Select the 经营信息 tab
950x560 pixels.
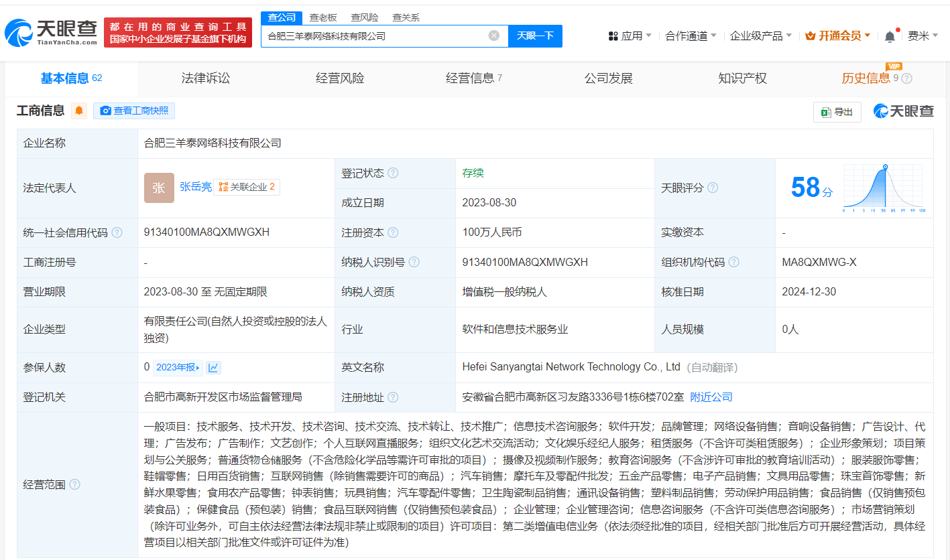[x=473, y=78]
